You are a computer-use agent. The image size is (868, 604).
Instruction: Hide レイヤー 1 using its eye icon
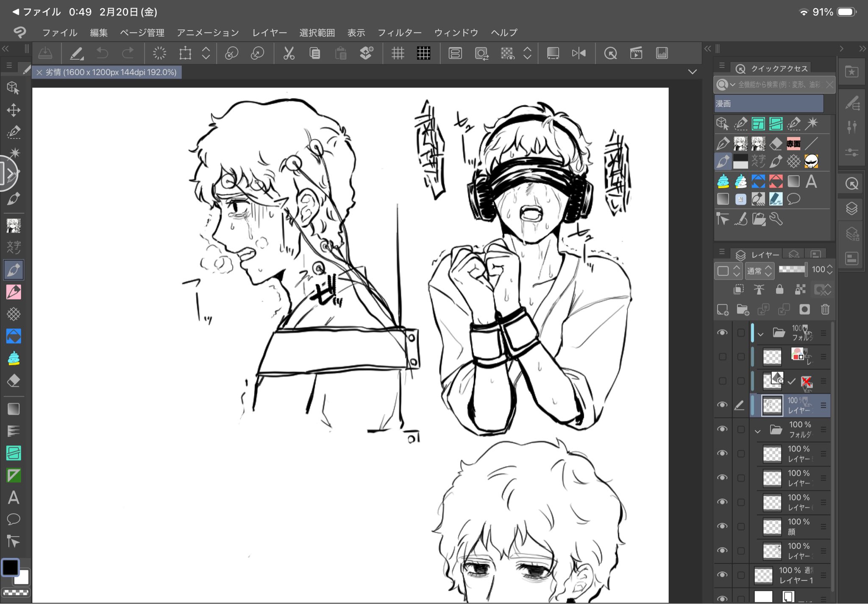click(x=722, y=575)
